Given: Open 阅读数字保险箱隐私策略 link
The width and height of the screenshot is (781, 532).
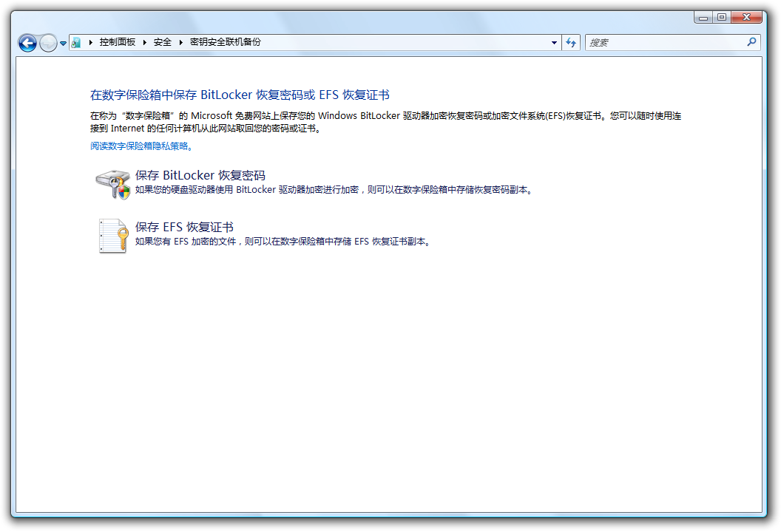Looking at the screenshot, I should pos(142,146).
